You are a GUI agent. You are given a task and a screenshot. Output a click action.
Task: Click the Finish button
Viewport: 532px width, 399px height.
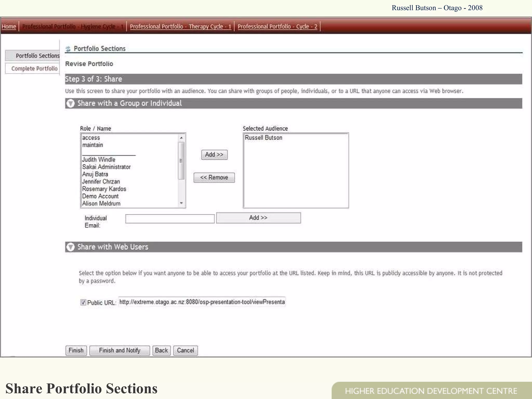pyautogui.click(x=76, y=350)
